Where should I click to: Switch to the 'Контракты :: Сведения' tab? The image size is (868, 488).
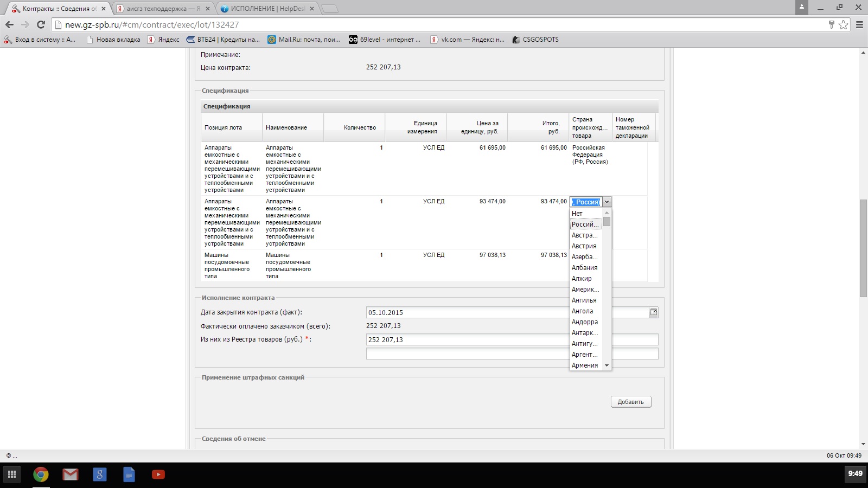[58, 9]
